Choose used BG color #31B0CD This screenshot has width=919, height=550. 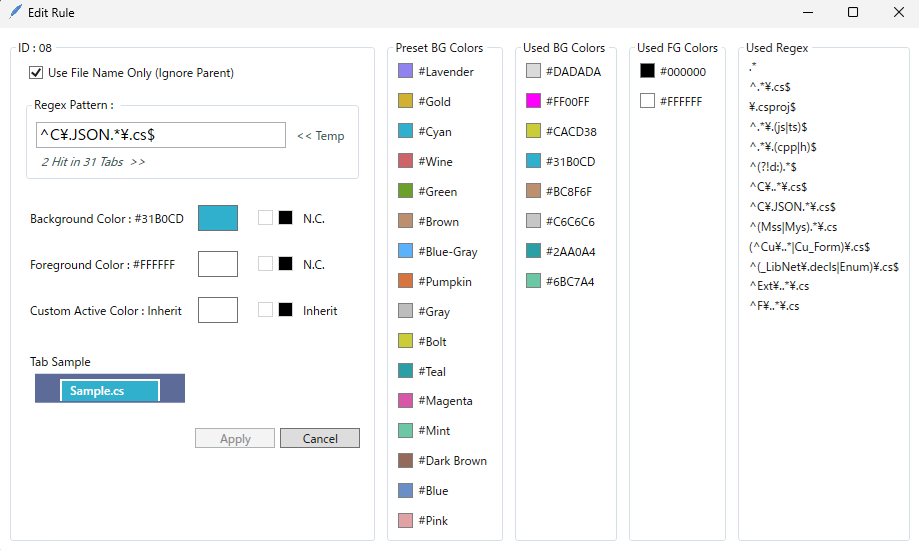click(x=561, y=161)
